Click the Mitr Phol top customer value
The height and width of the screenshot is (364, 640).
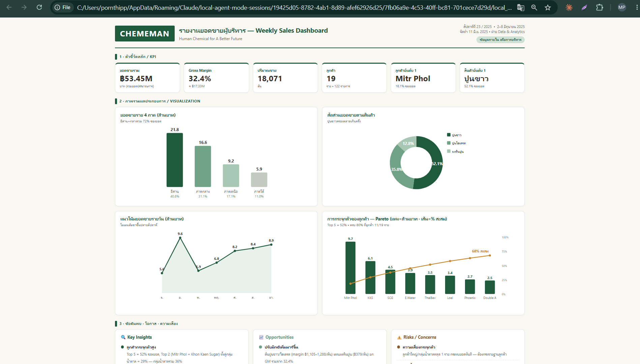pyautogui.click(x=413, y=79)
